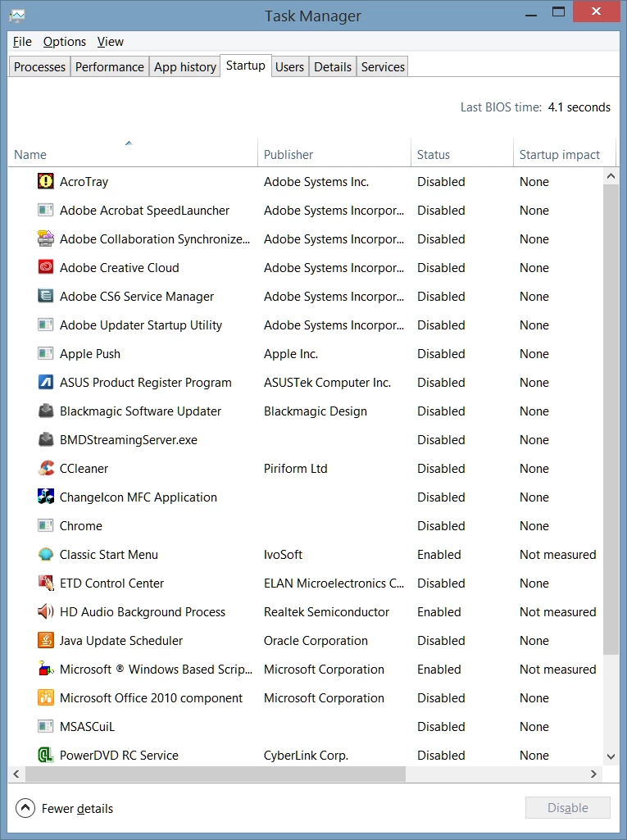This screenshot has width=627, height=840.
Task: Click the Blackmagic Software Updater icon
Action: tap(46, 411)
